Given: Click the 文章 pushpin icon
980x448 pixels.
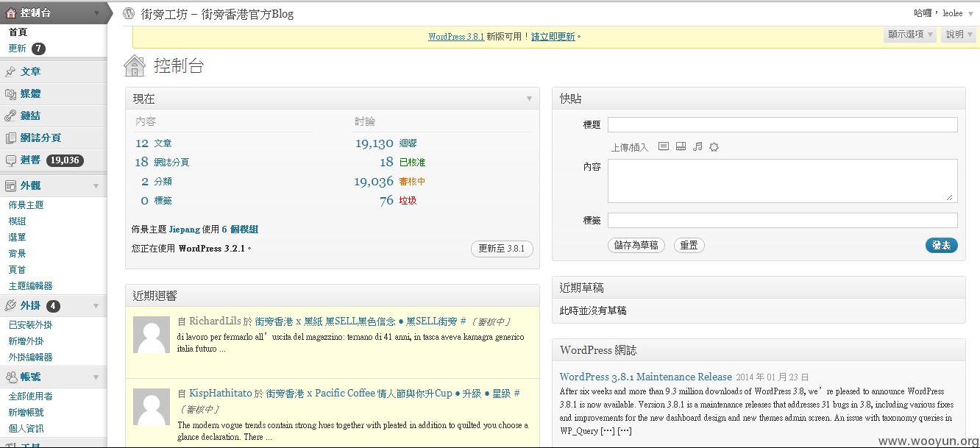Looking at the screenshot, I should pos(10,71).
